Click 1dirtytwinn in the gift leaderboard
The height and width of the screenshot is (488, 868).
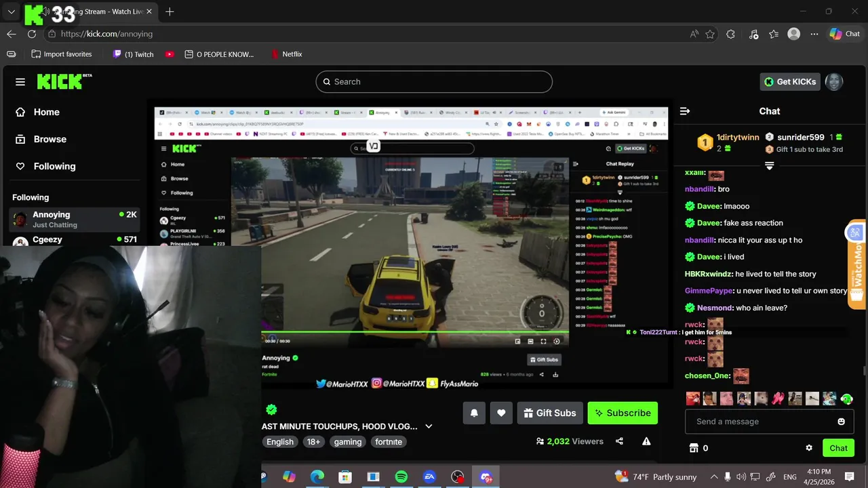(738, 137)
